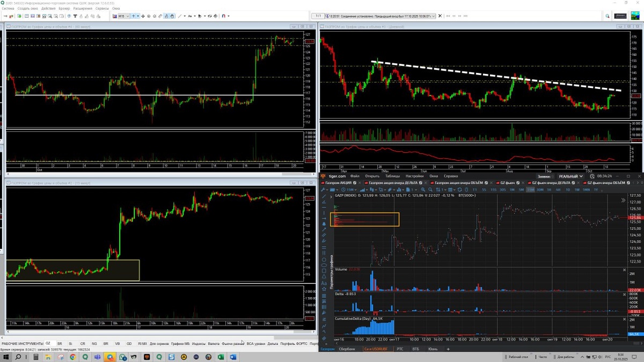644x362 pixels.
Task: Open Chrome from the taskbar
Action: (x=72, y=357)
